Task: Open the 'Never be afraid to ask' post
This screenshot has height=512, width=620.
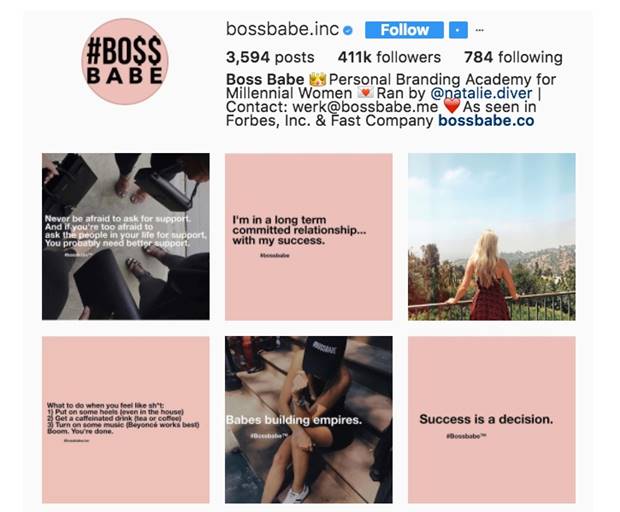Action: (x=126, y=236)
